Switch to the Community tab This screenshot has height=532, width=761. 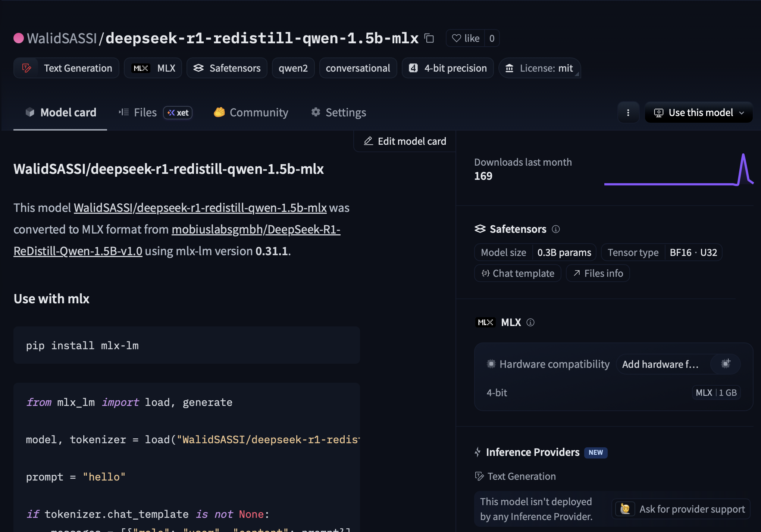point(251,112)
